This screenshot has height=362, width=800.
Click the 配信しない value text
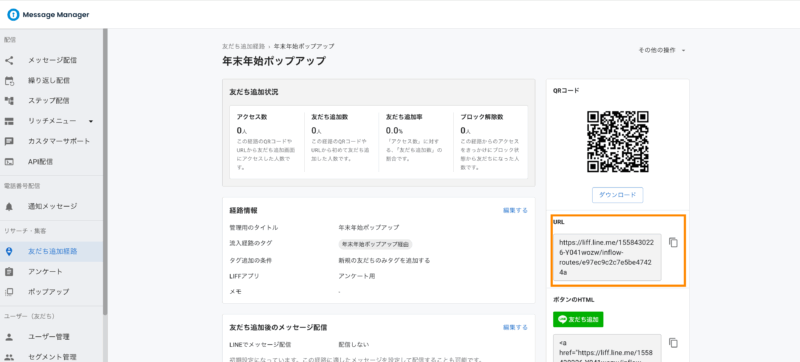pyautogui.click(x=354, y=345)
